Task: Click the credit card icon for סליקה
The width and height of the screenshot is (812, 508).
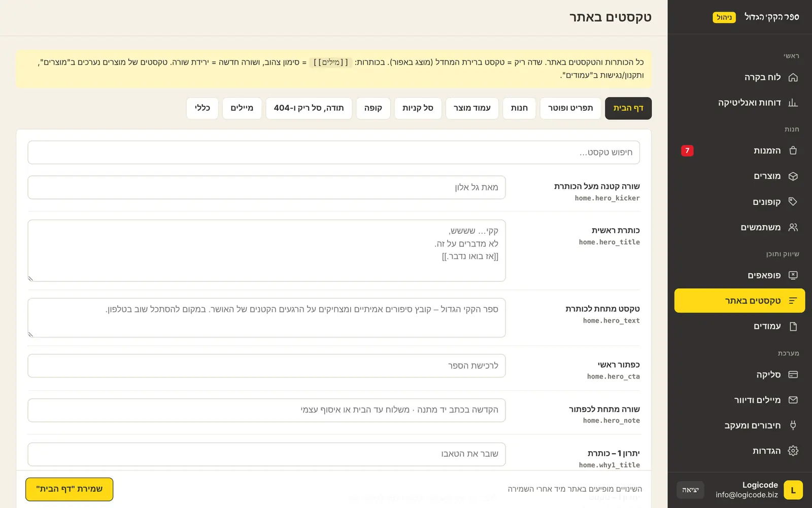Action: pyautogui.click(x=793, y=374)
